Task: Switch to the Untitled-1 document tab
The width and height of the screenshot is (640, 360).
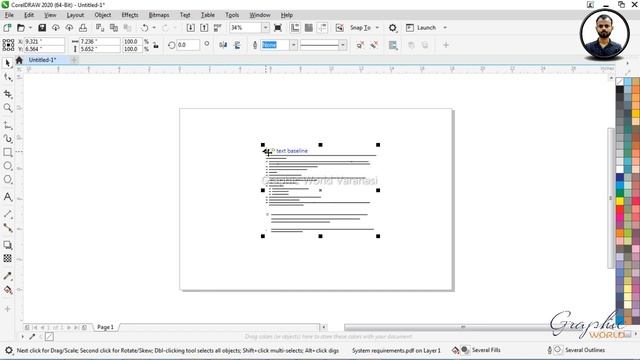Action: [42, 60]
